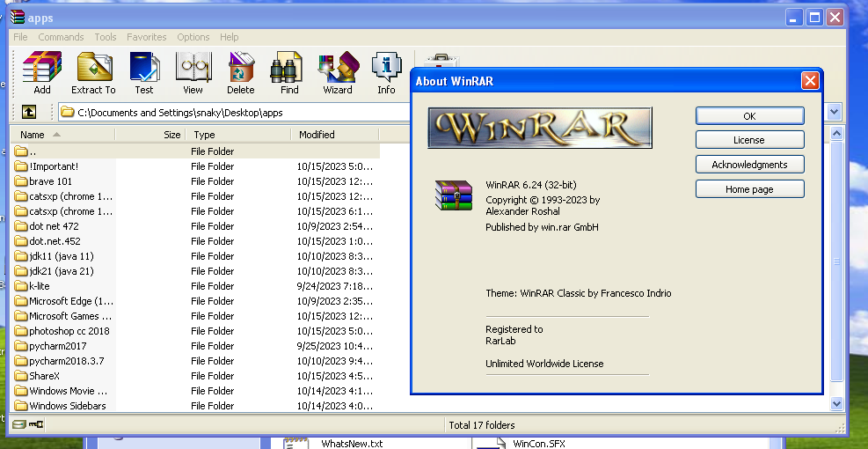Minimize the apps WinRAR window
Viewport: 868px width, 449px height.
point(793,18)
